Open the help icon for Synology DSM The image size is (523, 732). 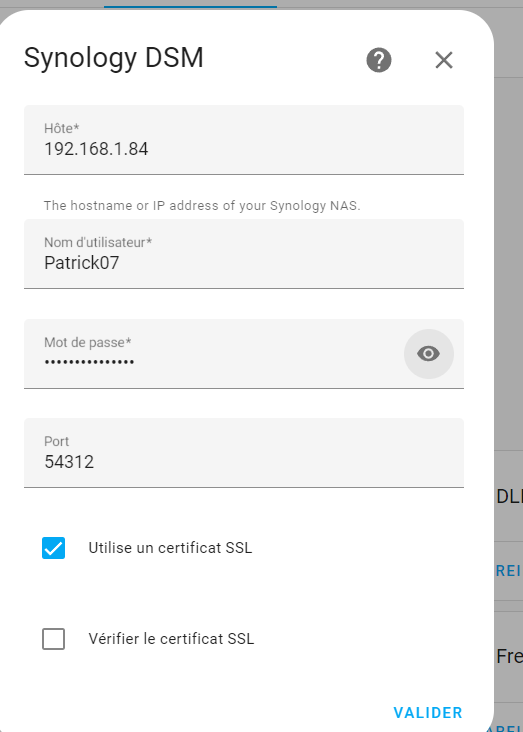[x=379, y=60]
